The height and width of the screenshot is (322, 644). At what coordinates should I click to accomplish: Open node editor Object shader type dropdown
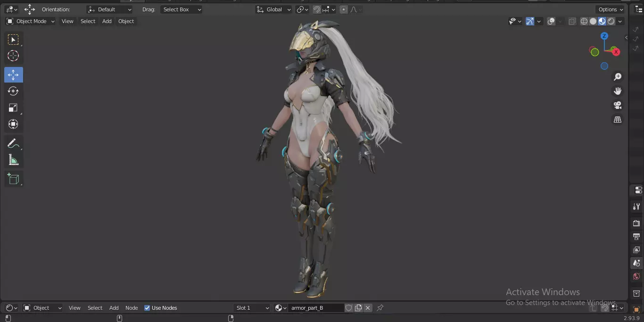pos(42,308)
